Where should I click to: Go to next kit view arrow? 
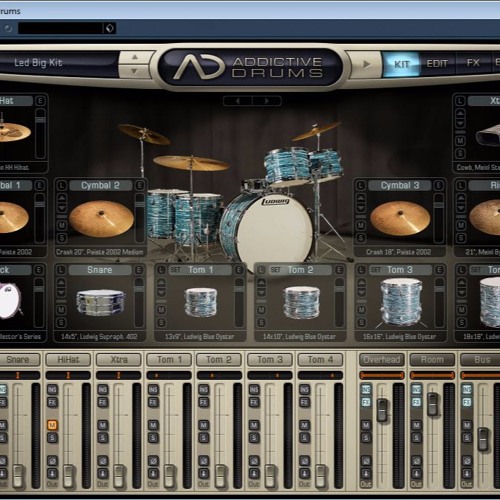click(x=267, y=101)
